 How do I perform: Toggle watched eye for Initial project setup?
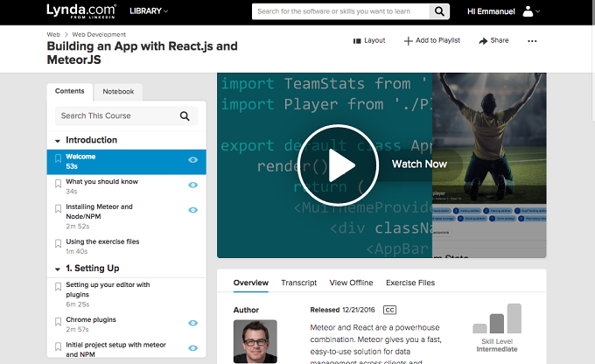tap(193, 348)
